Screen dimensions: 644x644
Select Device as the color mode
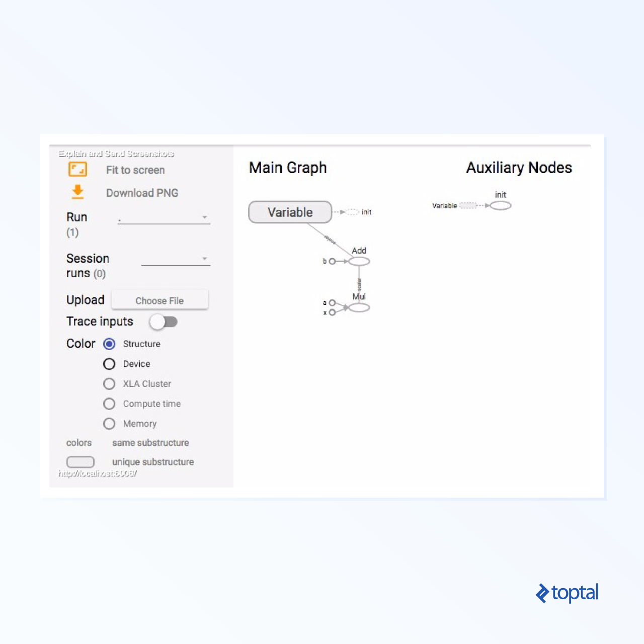tap(109, 364)
